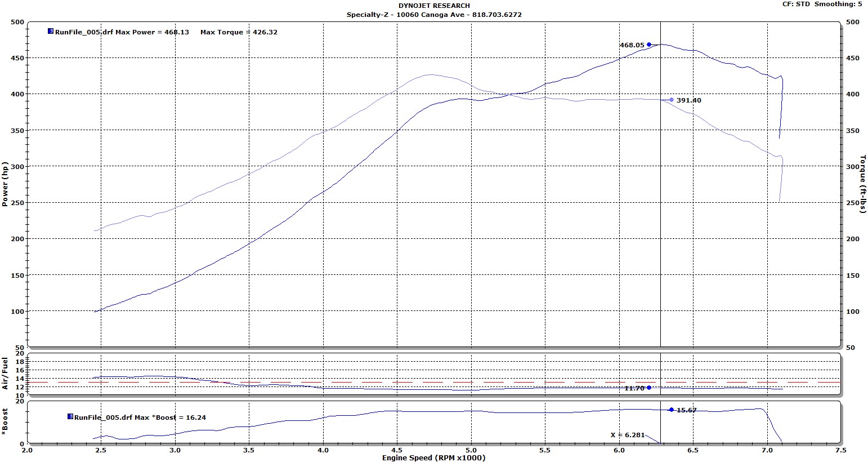Click the DYNOJET RESEARCH chart title
Viewport: 868px width, 462px height.
[x=434, y=6]
